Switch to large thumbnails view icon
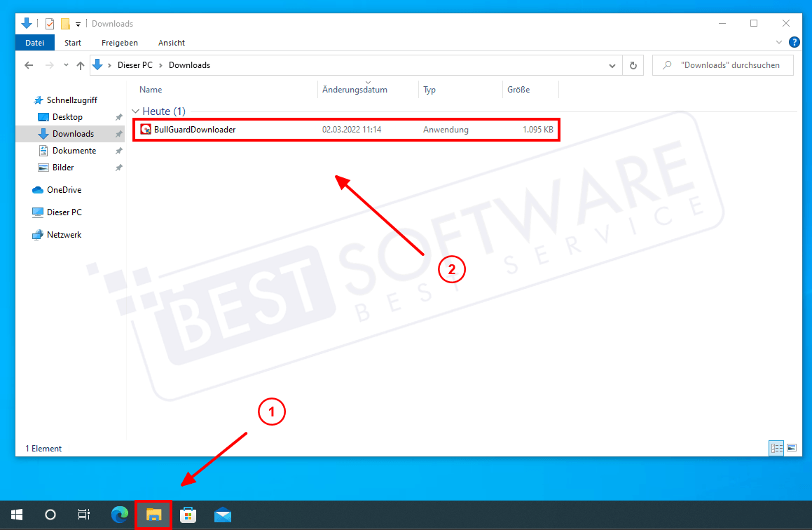The height and width of the screenshot is (530, 812). [792, 448]
